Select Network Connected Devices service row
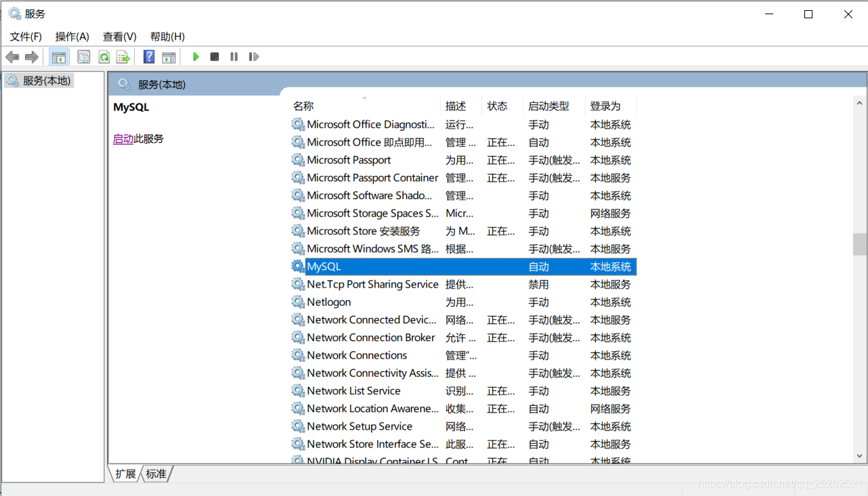 tap(464, 319)
